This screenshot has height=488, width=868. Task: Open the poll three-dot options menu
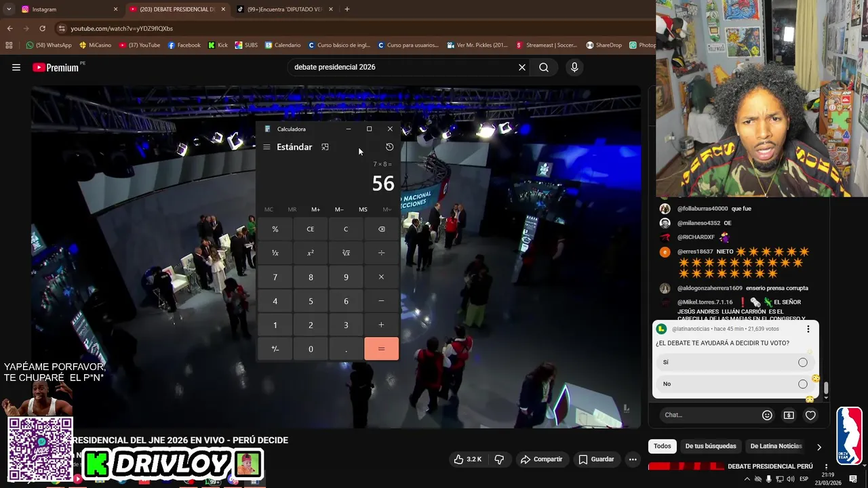point(808,329)
